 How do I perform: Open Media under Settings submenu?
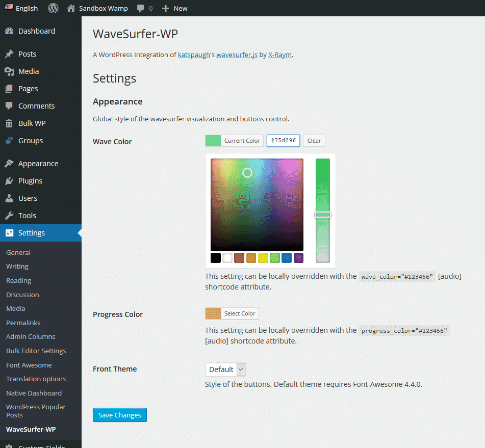pos(16,308)
